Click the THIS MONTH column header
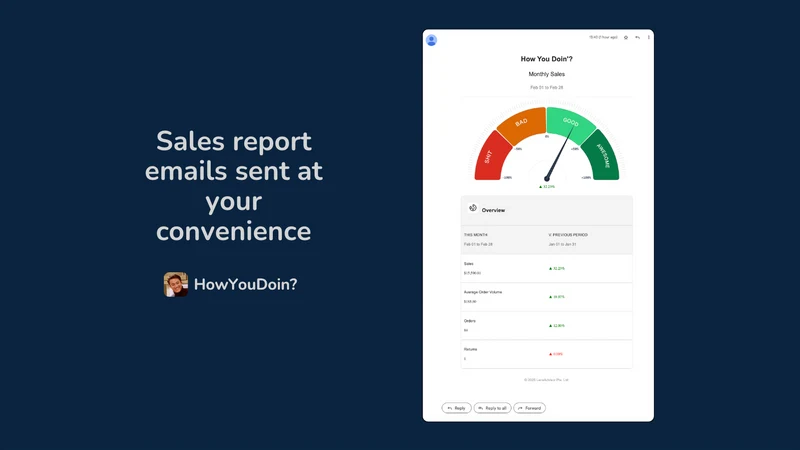The width and height of the screenshot is (800, 450). click(x=476, y=235)
